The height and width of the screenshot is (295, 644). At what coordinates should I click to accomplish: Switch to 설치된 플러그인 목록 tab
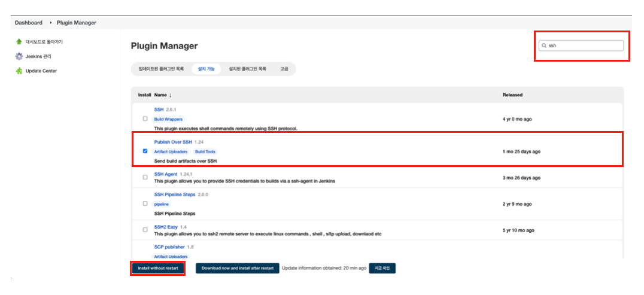click(247, 69)
